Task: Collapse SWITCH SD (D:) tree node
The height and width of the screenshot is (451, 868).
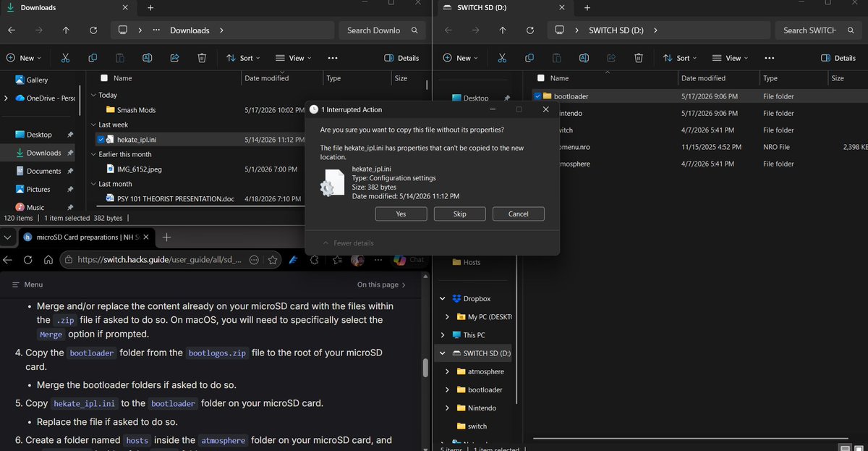Action: pos(443,353)
